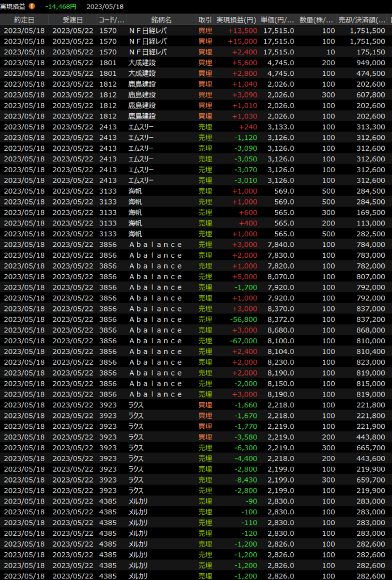Image resolution: width=392 pixels, height=580 pixels.
Task: Click the date 2023/05/18 beside total profit/loss
Action: tap(105, 6)
